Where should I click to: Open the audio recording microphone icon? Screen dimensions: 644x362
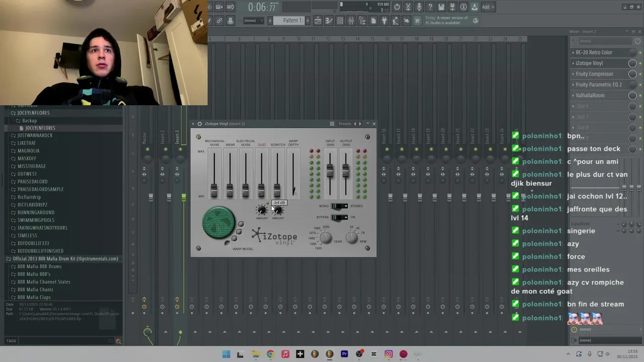click(x=419, y=7)
